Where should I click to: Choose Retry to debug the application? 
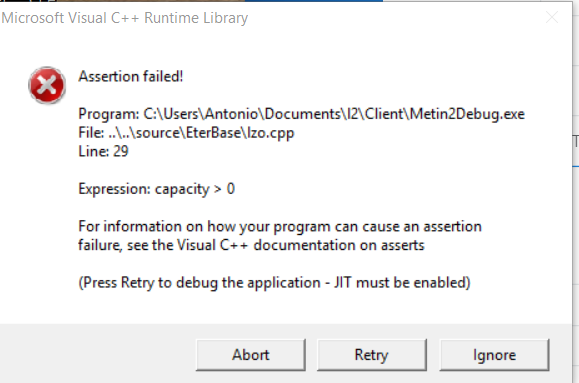tap(372, 355)
